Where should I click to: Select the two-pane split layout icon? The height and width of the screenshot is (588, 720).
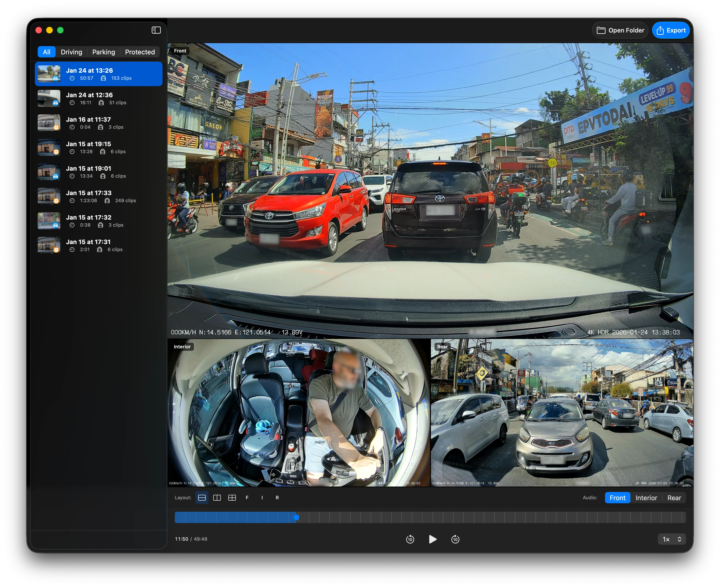[x=217, y=498]
